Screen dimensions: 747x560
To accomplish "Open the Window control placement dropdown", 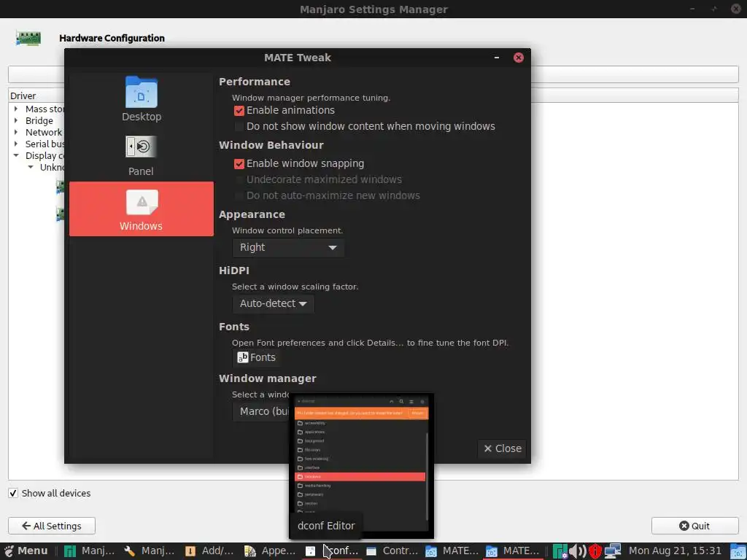I will click(288, 248).
